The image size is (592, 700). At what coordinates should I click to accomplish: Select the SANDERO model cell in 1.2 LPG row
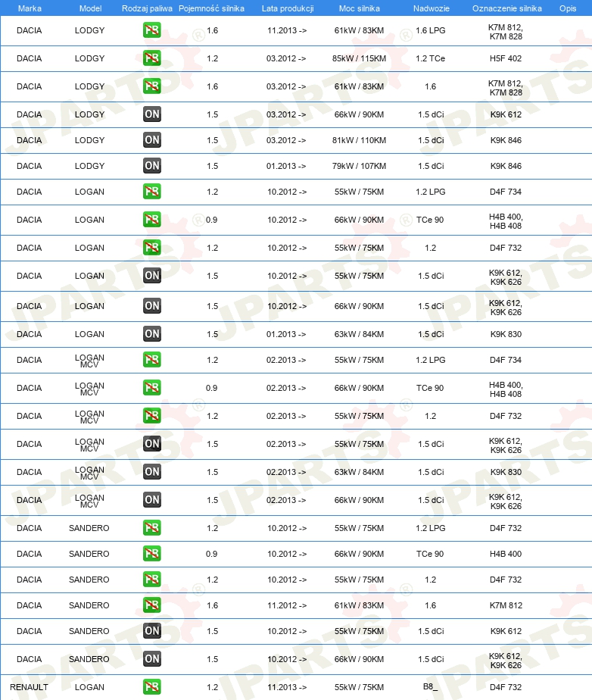click(89, 528)
